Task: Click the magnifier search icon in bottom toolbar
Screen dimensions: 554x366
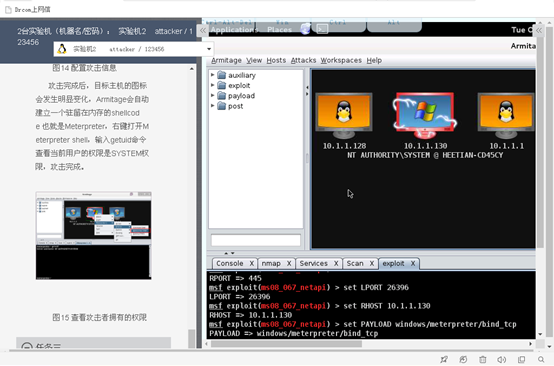Action: 541,359
